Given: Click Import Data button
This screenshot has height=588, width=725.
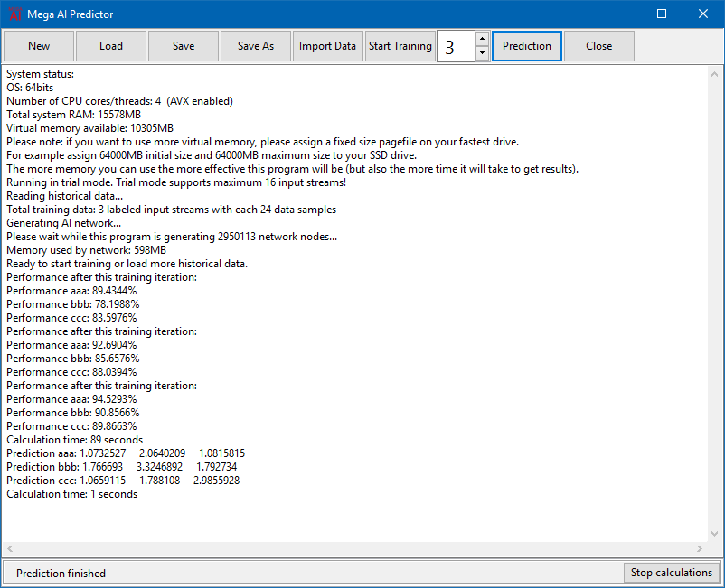Looking at the screenshot, I should coord(327,46).
